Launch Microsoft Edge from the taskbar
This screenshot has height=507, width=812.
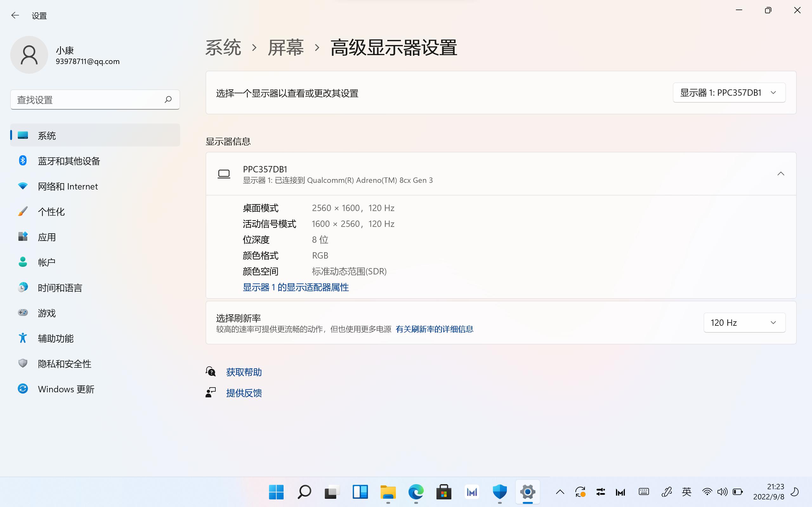[416, 492]
